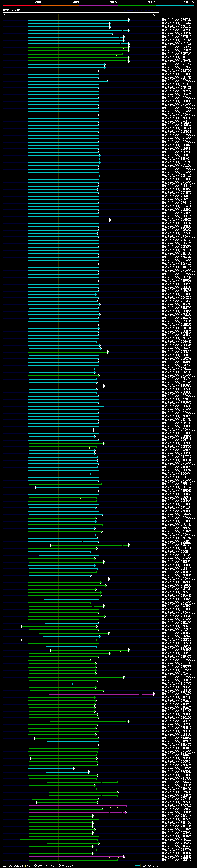The image size is (197, 868).
Task: Click the cyan ~100% identity legend bar
Action: pyautogui.click(x=175, y=6)
